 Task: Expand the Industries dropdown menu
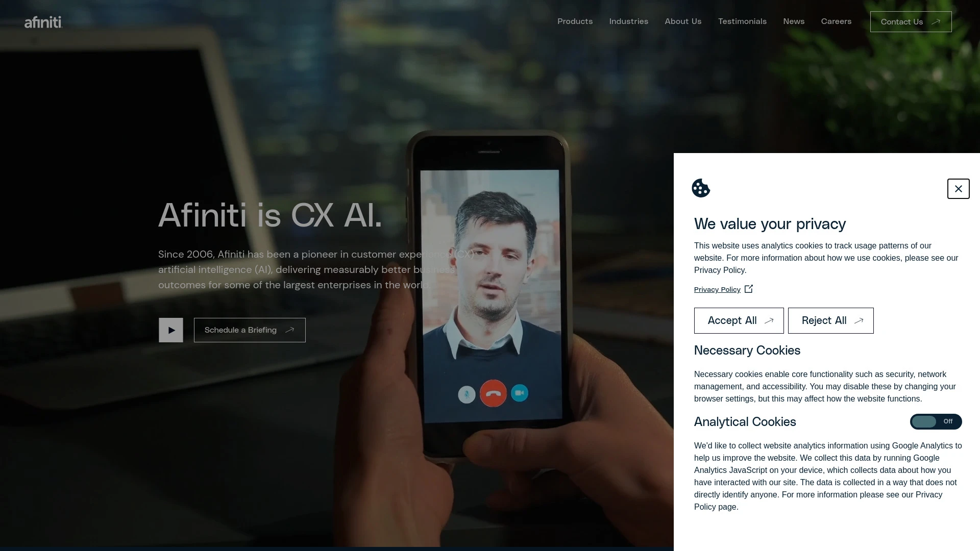[x=629, y=21]
